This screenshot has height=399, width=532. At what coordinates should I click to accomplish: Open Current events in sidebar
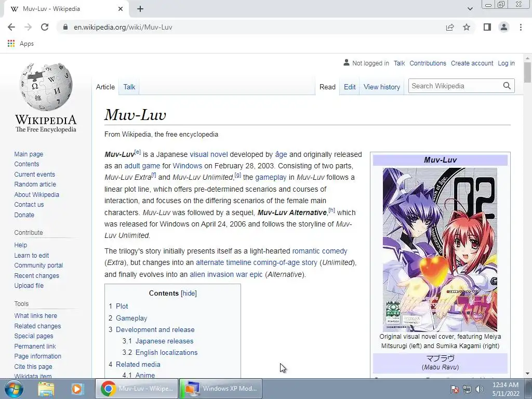click(x=34, y=175)
